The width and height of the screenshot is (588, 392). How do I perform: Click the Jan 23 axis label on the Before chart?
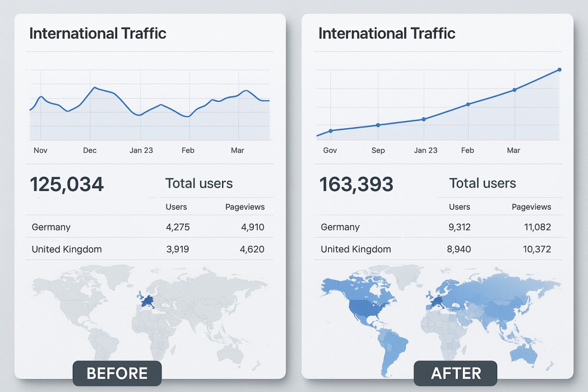coord(141,151)
